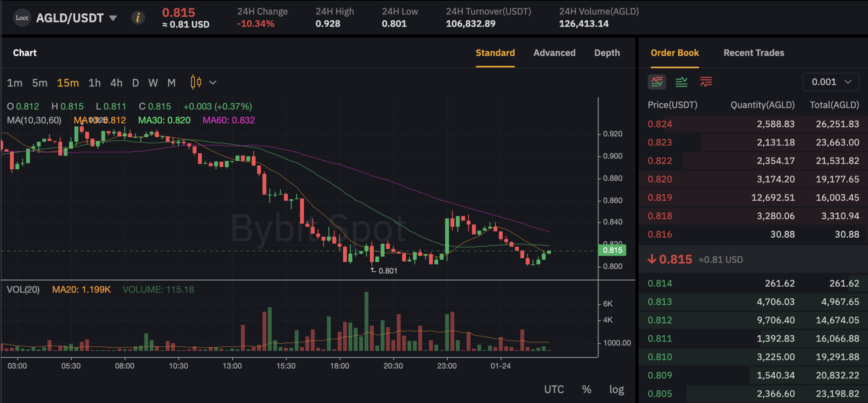Open the AGLD/USDT pair selector dropdown
Screen dimensions: 868x403
[113, 18]
